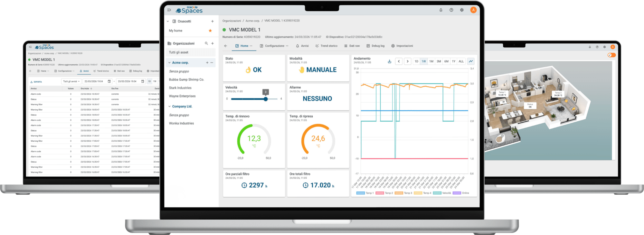Select the 1W range in Andamento chart

424,61
